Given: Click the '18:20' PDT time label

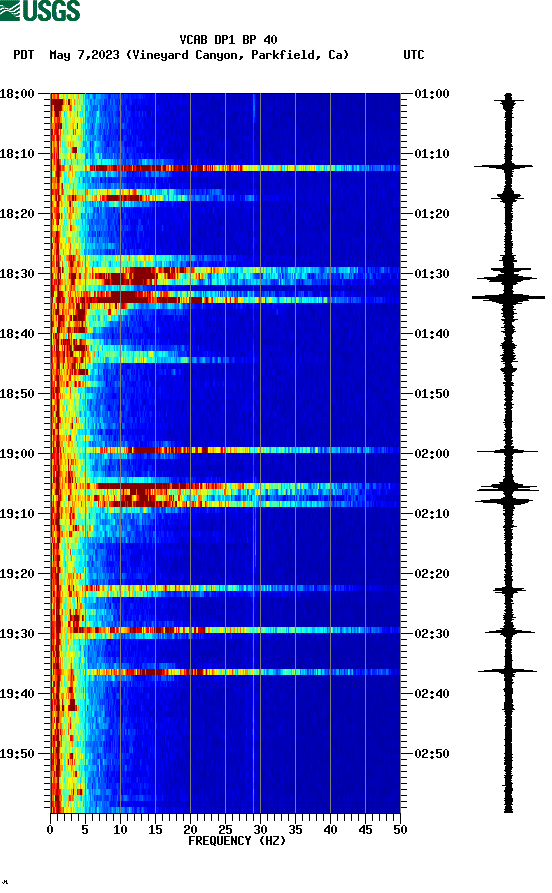Looking at the screenshot, I should [x=17, y=214].
